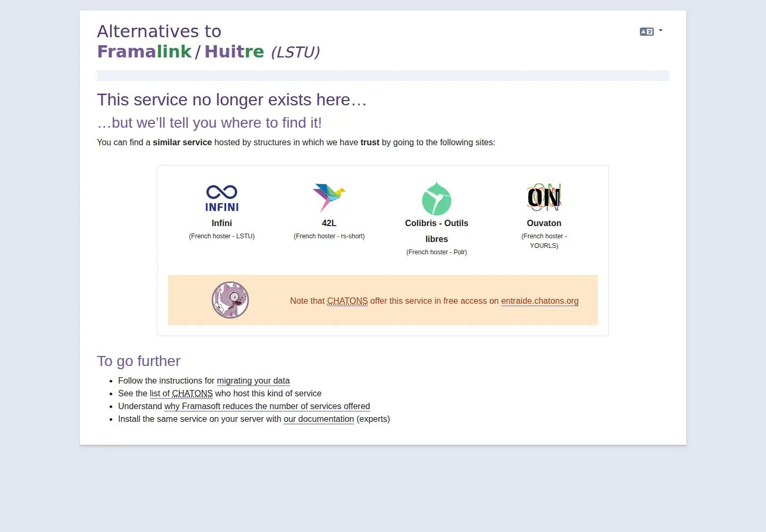Click the (French hoster - Polr) caption
The height and width of the screenshot is (532, 766).
click(x=437, y=252)
